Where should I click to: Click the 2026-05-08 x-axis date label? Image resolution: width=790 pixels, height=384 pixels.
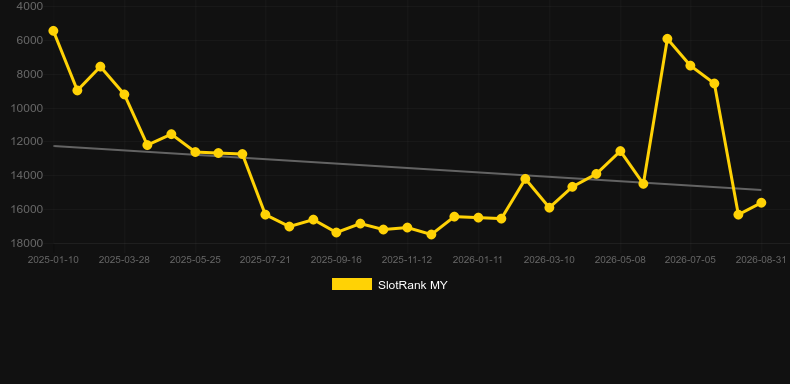tap(620, 260)
